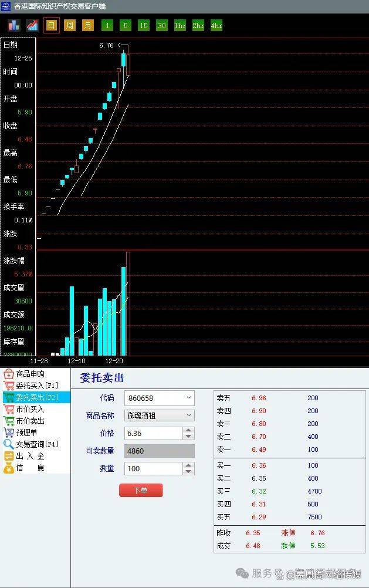
Task: Click the 交易查询 magnifier icon
Action: pos(9,444)
